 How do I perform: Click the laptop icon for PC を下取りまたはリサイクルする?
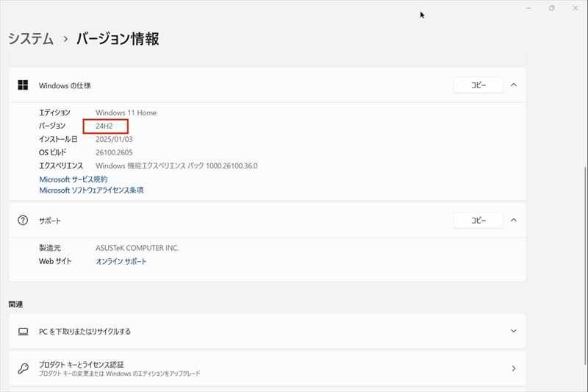23,331
